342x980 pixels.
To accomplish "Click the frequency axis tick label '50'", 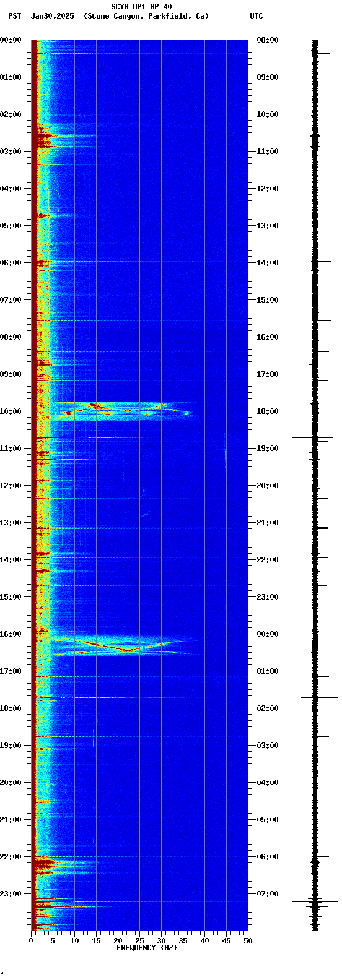I will pos(248,940).
